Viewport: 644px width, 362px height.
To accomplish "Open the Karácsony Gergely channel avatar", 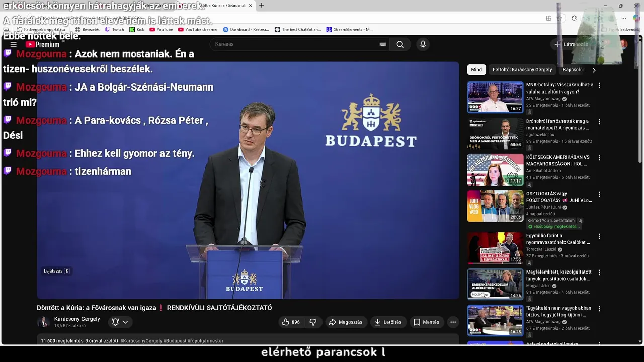I will [x=43, y=322].
